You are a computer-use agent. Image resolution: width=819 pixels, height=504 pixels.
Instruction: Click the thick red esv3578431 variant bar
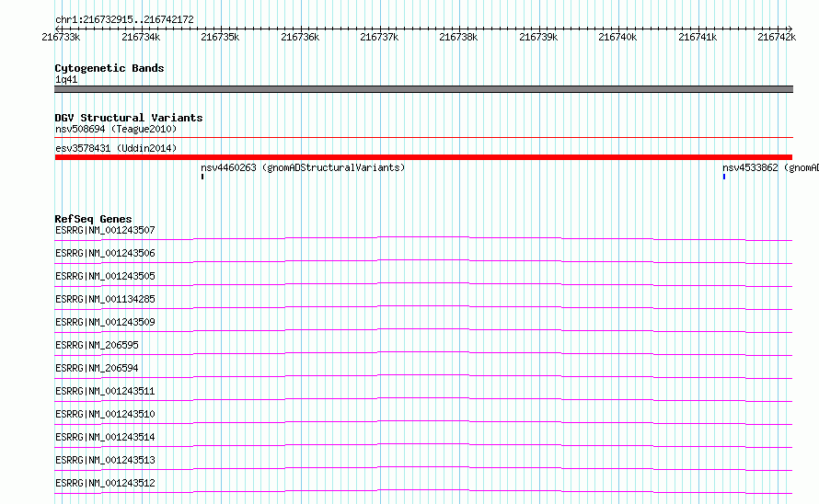pos(423,157)
